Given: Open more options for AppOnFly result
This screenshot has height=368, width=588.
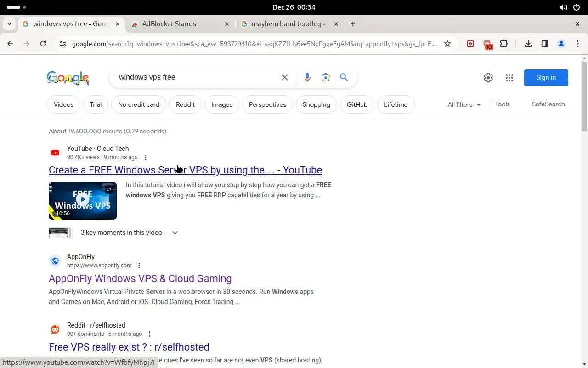Looking at the screenshot, I should pyautogui.click(x=139, y=265).
